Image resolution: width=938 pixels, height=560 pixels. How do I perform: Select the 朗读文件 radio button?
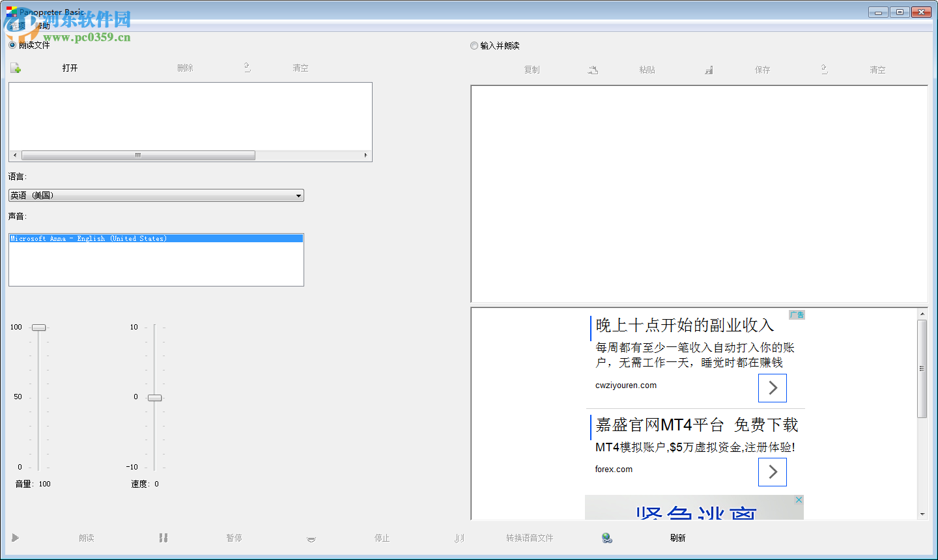11,45
